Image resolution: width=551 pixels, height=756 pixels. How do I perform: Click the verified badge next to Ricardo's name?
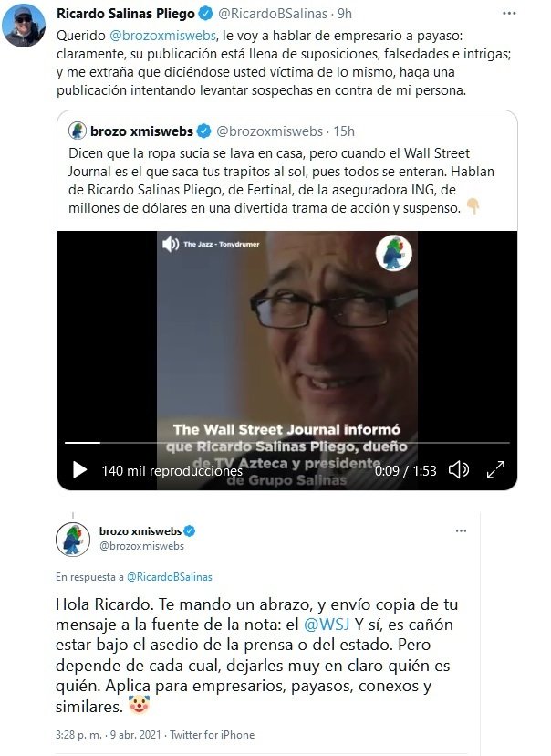click(205, 14)
